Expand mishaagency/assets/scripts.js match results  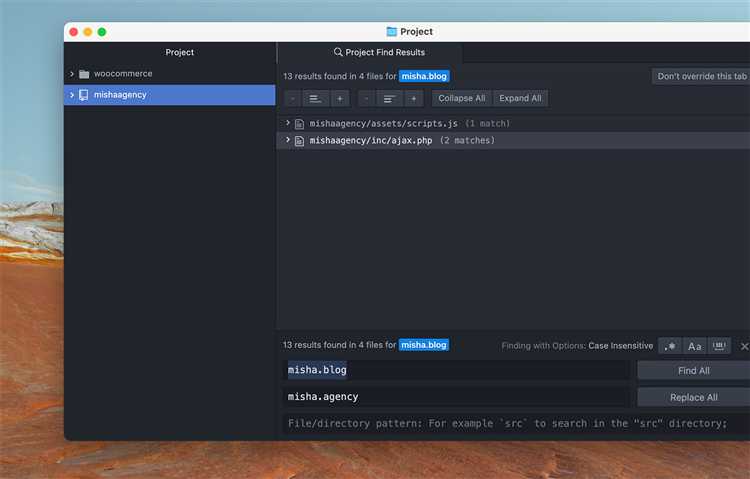pyautogui.click(x=288, y=123)
